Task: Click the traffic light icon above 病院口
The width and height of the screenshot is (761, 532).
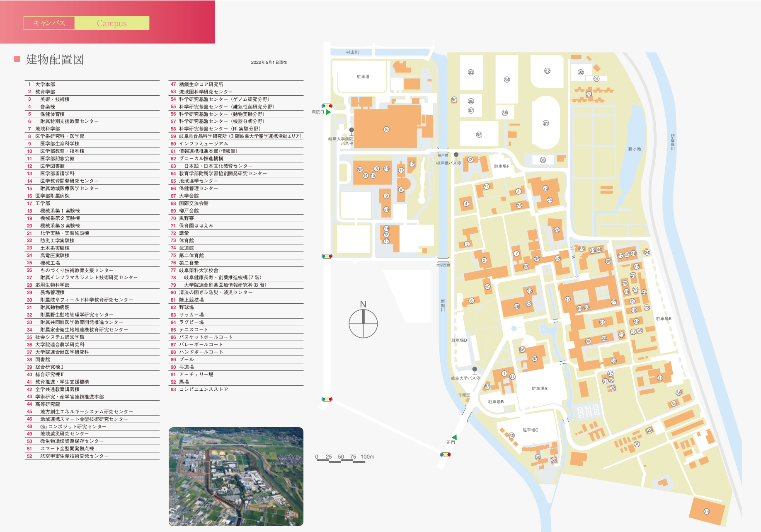Action: click(x=327, y=106)
